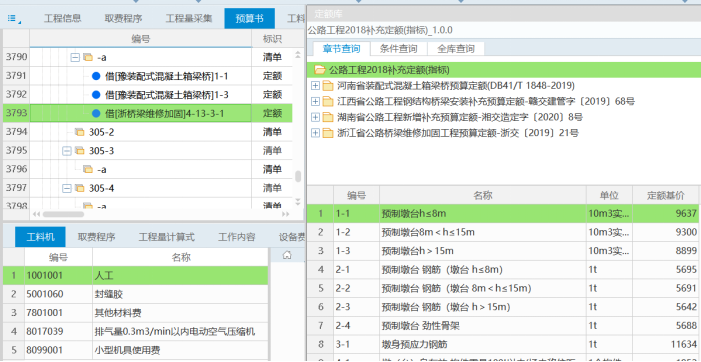Click the budget tree horizontal scrollbar thumb
The image size is (701, 362).
[63, 214]
